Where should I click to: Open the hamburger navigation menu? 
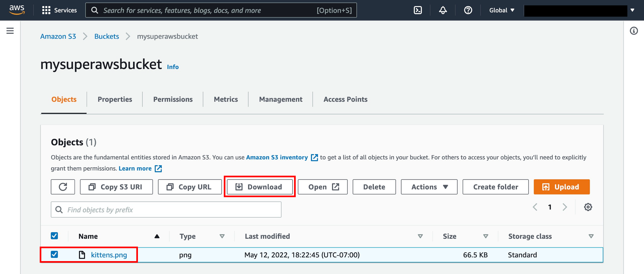tap(10, 31)
